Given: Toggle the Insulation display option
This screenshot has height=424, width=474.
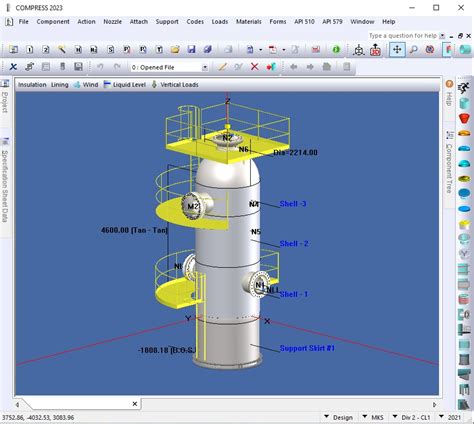Looking at the screenshot, I should tap(32, 85).
